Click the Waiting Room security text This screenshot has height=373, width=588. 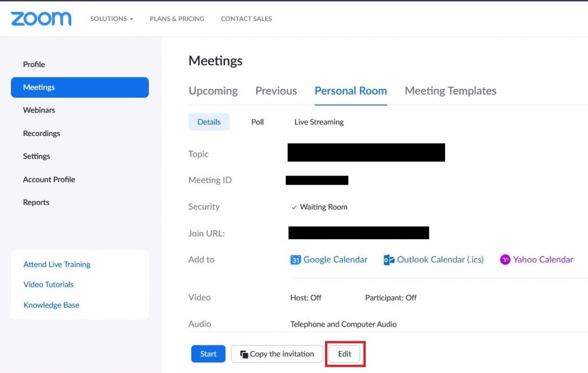[323, 207]
